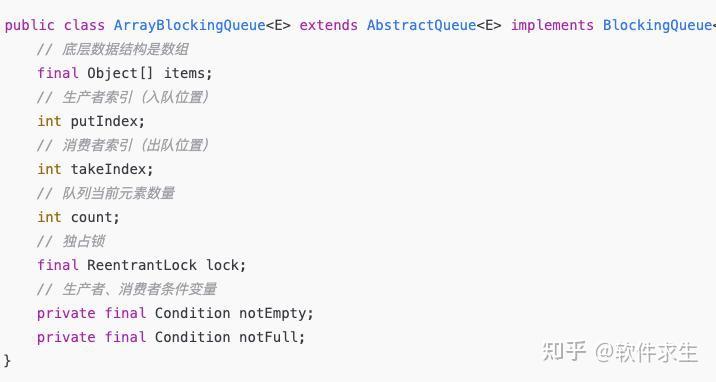Click the closing brace of the class

[7, 361]
